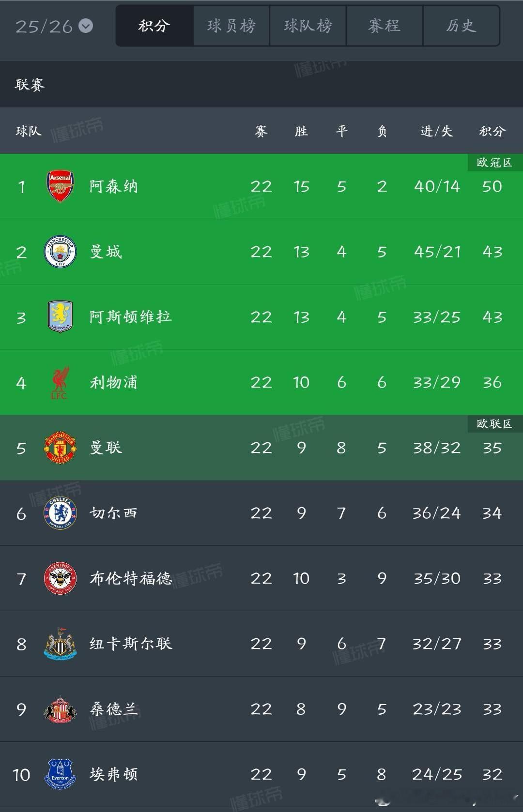Click the Manchester United club crest
Viewport: 523px width, 812px height.
tap(60, 448)
